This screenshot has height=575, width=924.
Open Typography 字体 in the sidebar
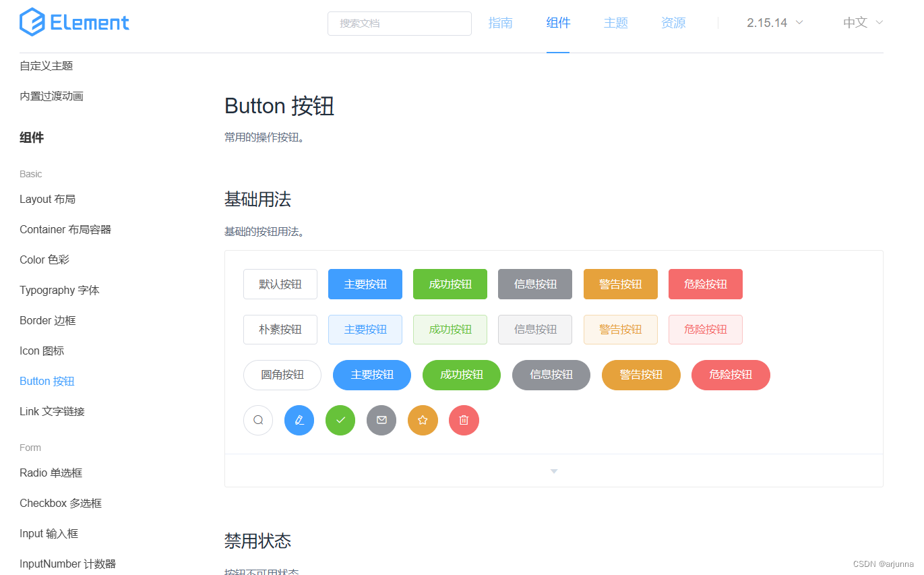[59, 290]
